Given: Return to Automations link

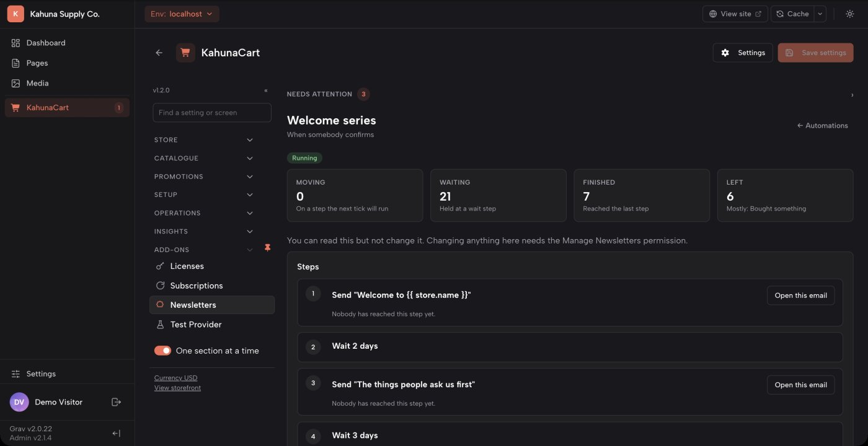Looking at the screenshot, I should 822,126.
